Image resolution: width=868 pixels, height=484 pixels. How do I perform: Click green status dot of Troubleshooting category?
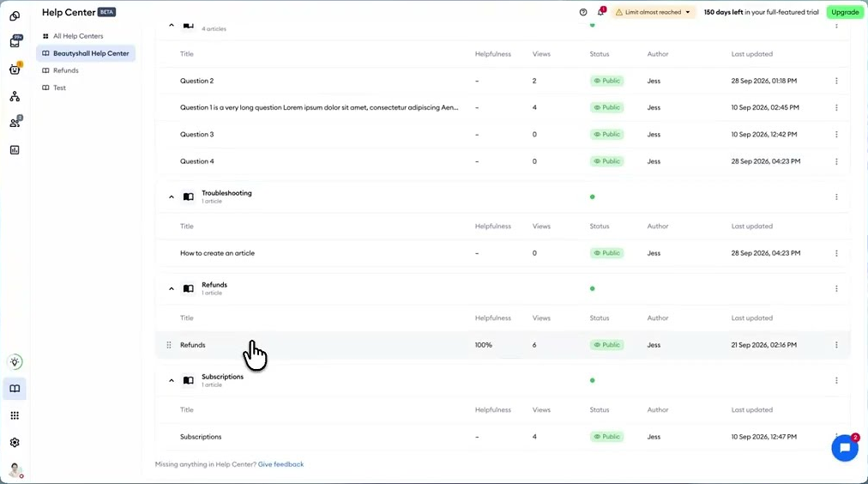click(x=593, y=197)
